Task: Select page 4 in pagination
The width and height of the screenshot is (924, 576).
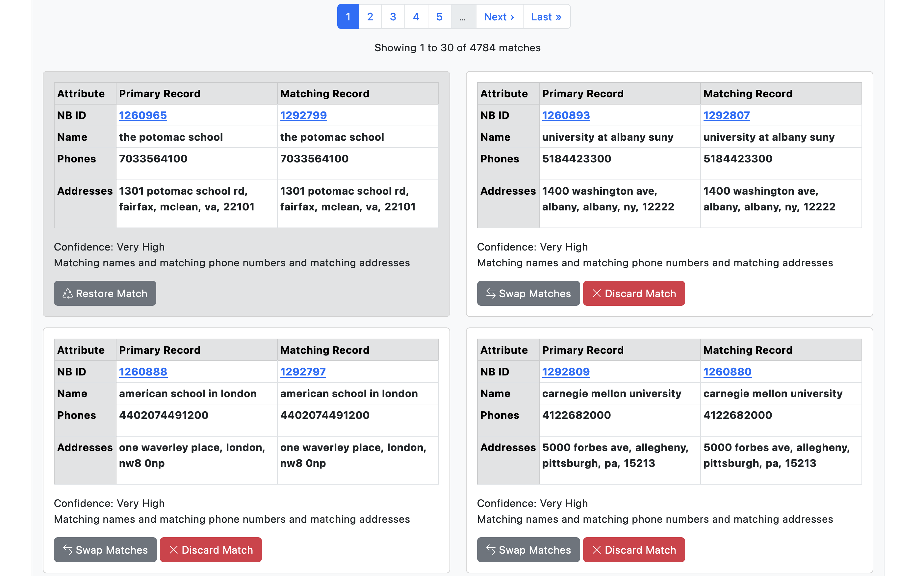Action: click(x=416, y=17)
